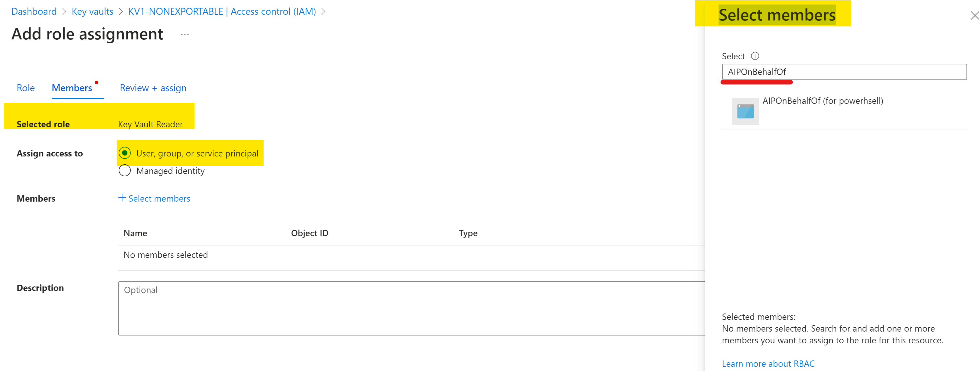980x371 pixels.
Task: Select User, group, or service principal radio
Action: point(125,153)
